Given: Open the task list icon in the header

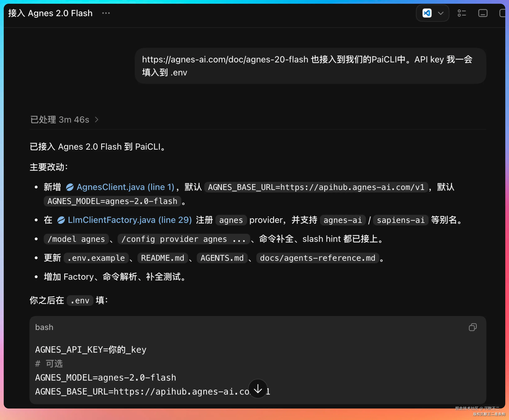Looking at the screenshot, I should coord(462,13).
